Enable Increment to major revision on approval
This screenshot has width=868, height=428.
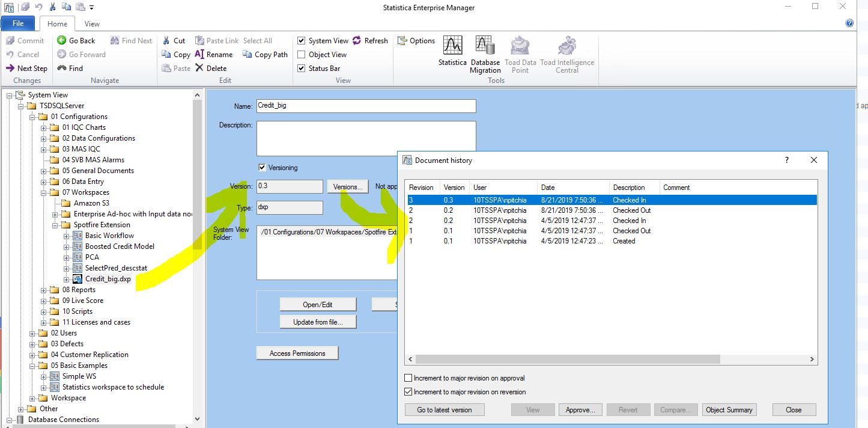408,378
